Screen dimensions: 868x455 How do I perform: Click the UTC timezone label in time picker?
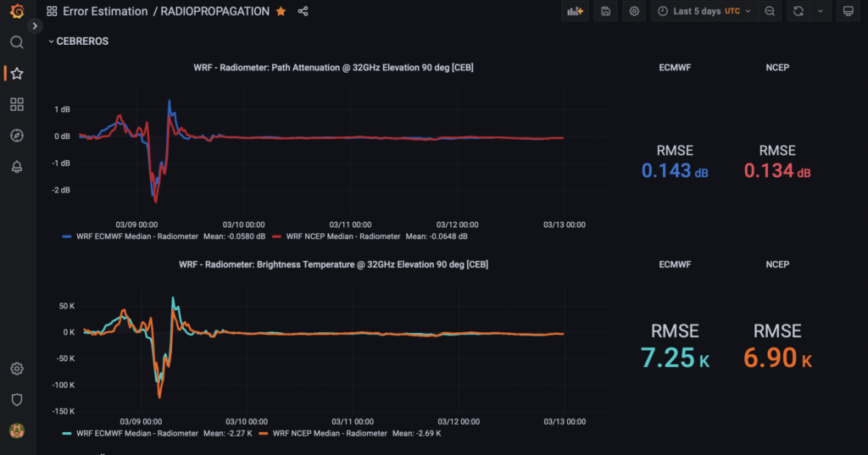click(x=732, y=11)
